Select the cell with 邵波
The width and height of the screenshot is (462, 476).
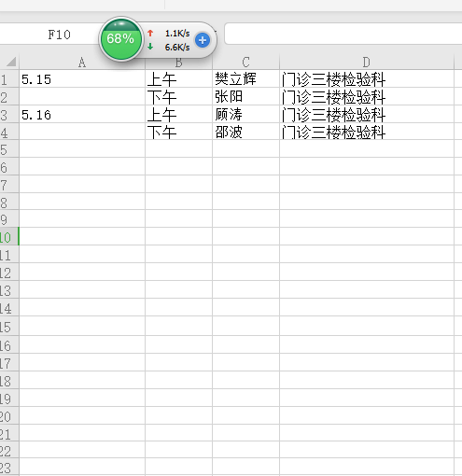[245, 132]
